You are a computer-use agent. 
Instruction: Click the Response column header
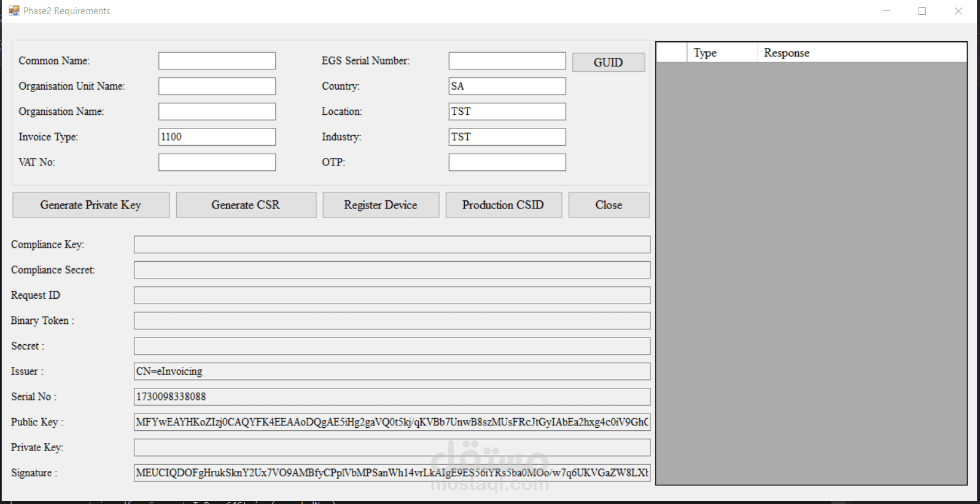click(x=862, y=53)
